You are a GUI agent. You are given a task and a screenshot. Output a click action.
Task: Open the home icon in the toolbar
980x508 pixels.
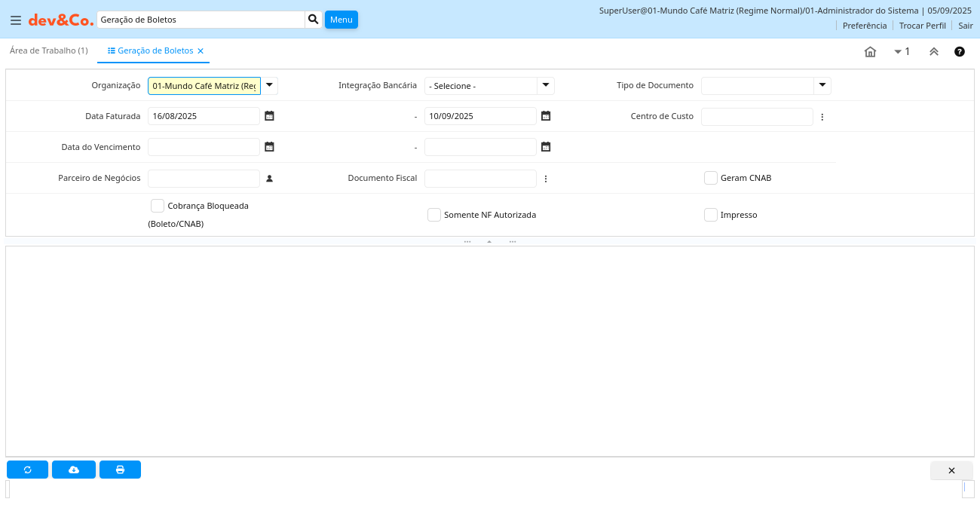click(x=870, y=52)
